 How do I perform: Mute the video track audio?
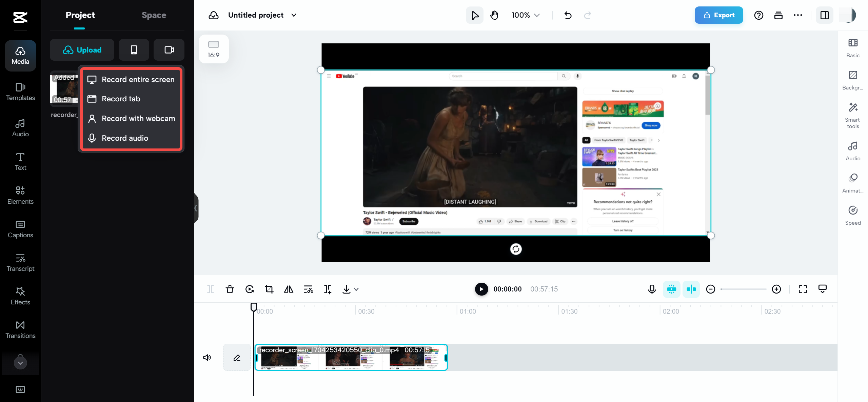pos(207,357)
